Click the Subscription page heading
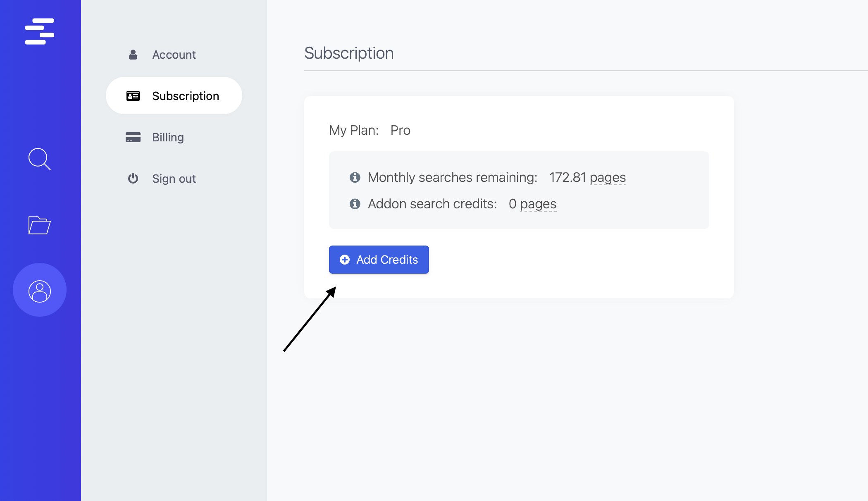The width and height of the screenshot is (868, 501). point(349,53)
